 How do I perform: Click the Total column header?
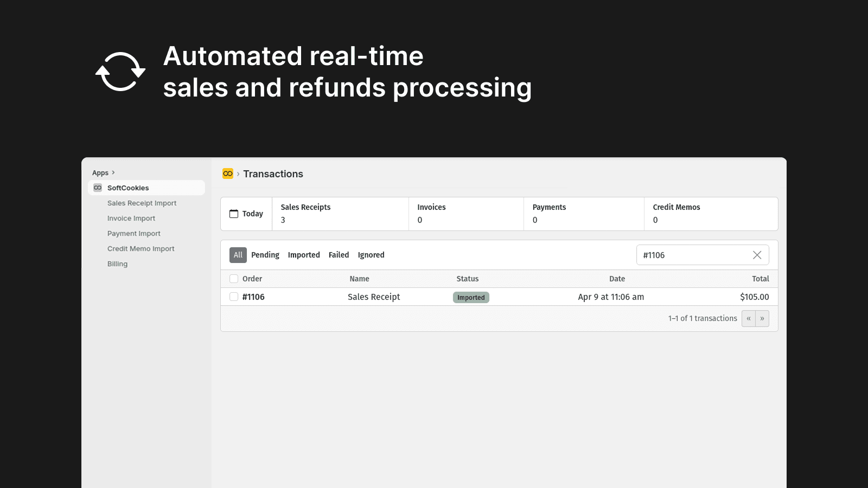761,279
